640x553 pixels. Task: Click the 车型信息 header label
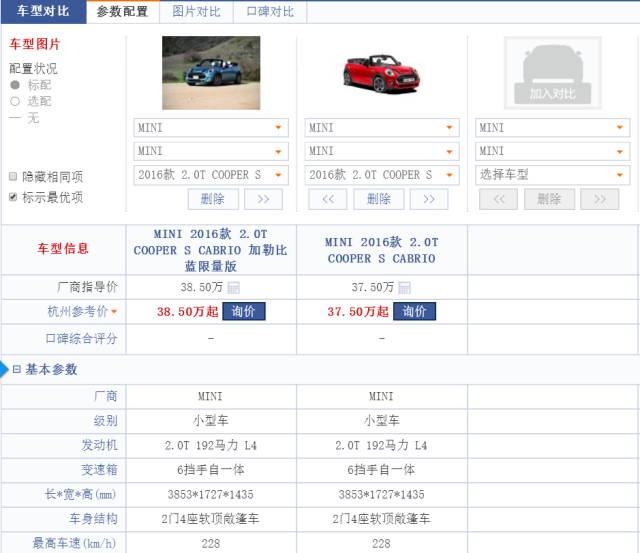pos(63,249)
